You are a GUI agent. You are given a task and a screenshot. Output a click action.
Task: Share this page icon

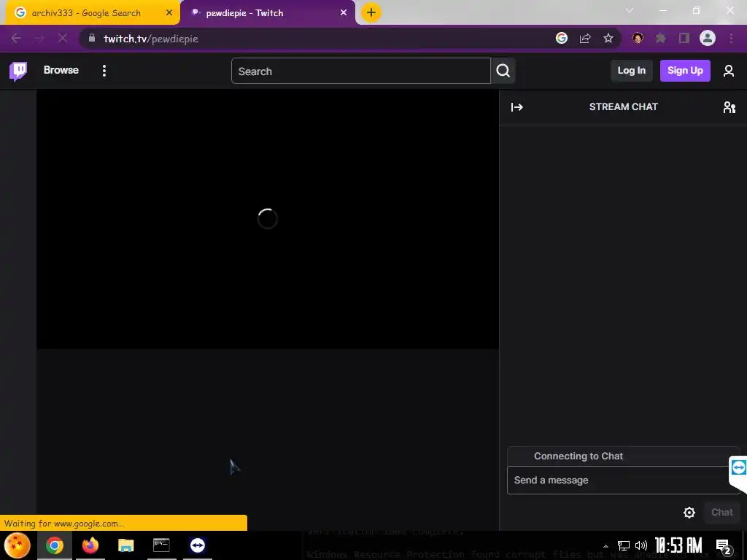(585, 39)
